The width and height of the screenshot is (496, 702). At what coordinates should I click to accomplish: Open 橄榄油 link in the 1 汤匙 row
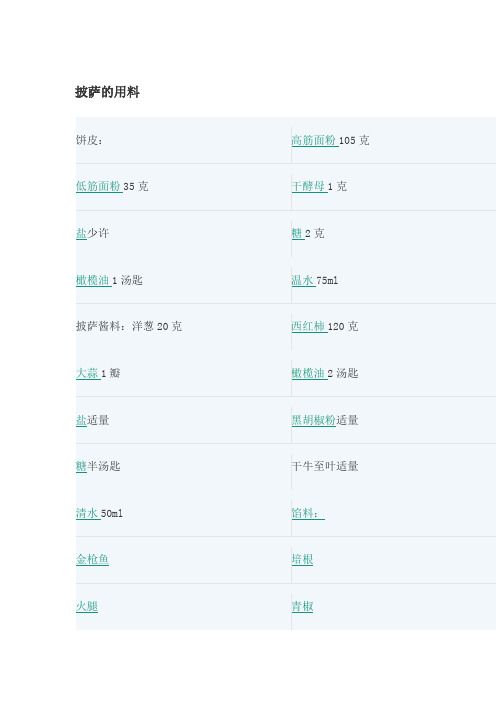[93, 280]
